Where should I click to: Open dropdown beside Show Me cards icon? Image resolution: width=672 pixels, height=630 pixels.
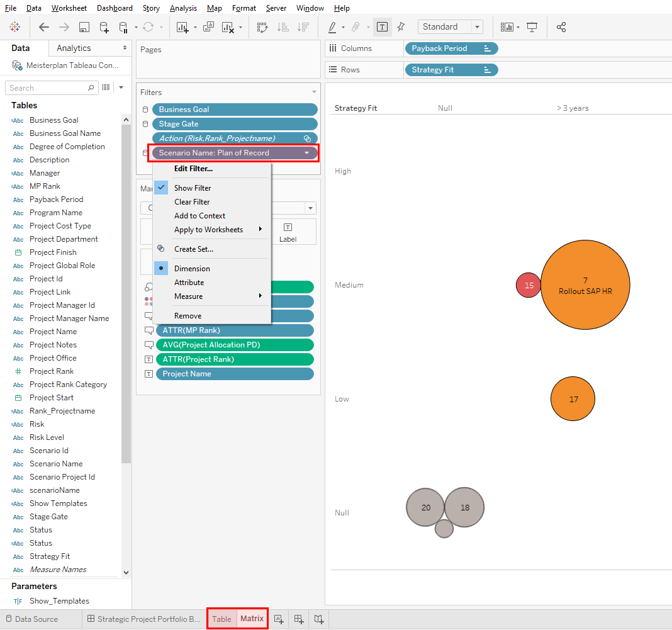pos(518,28)
